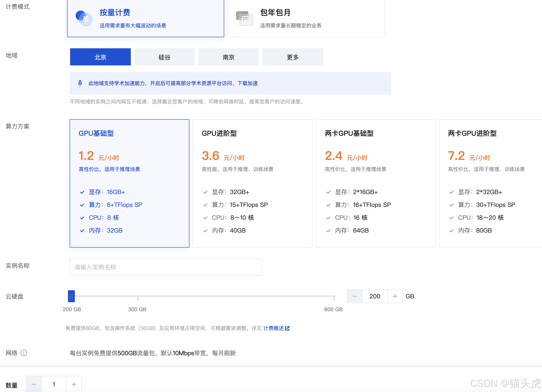Choose the GPU进阶型 compute plan
542x392 pixels.
pos(252,183)
